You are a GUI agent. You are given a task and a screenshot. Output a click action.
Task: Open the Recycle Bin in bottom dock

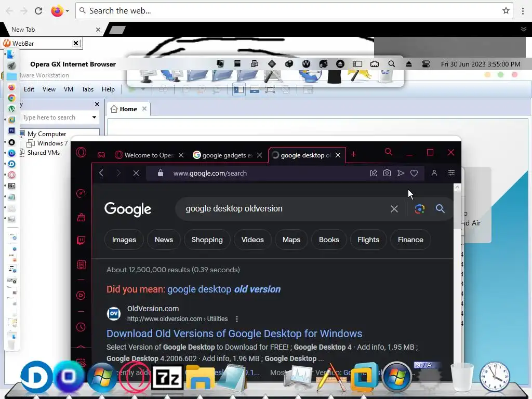pos(462,377)
